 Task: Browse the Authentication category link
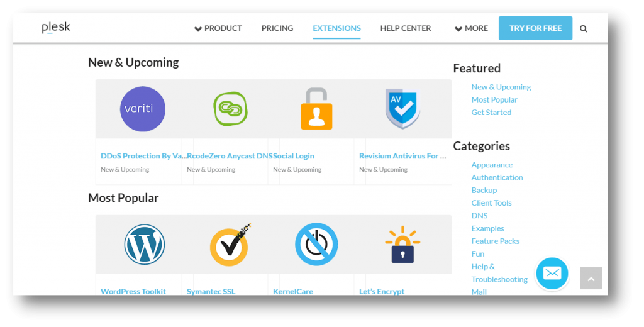tap(497, 177)
